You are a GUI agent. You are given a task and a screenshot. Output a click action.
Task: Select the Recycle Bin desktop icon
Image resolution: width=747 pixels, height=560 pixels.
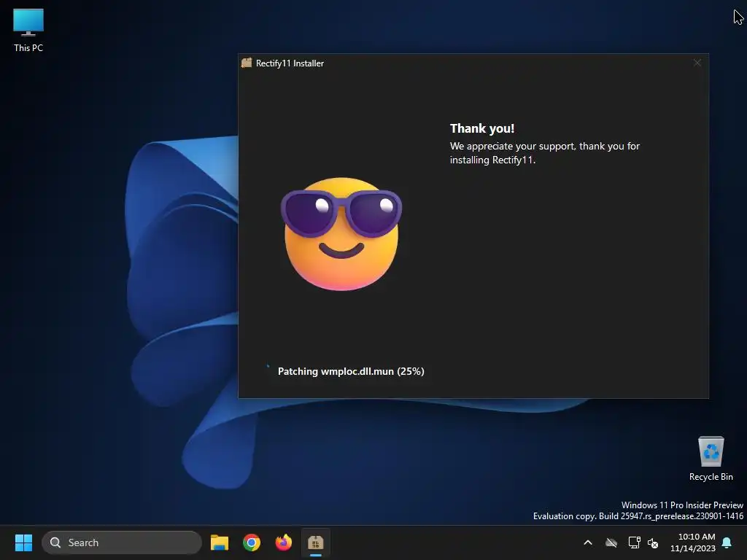[x=711, y=459]
